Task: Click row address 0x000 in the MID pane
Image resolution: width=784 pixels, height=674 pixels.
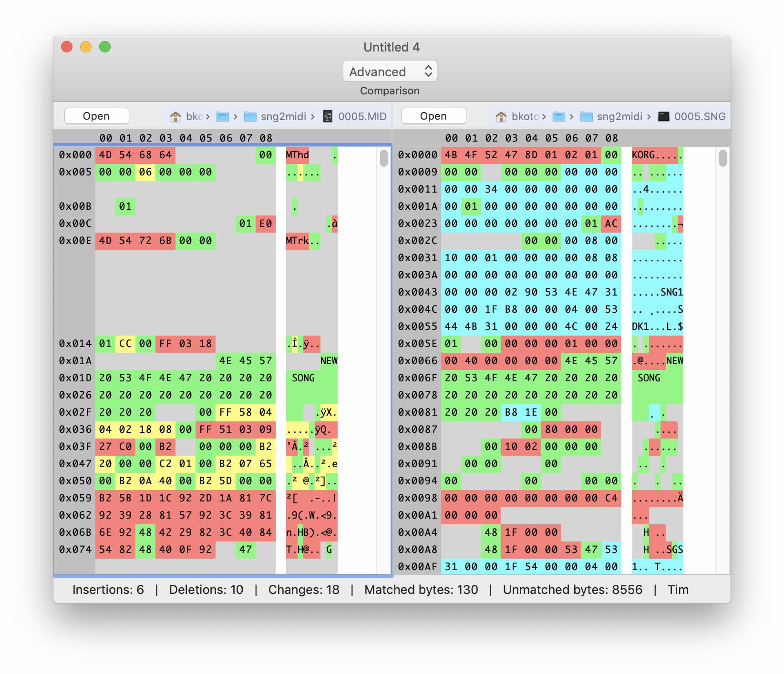Action: pos(75,155)
